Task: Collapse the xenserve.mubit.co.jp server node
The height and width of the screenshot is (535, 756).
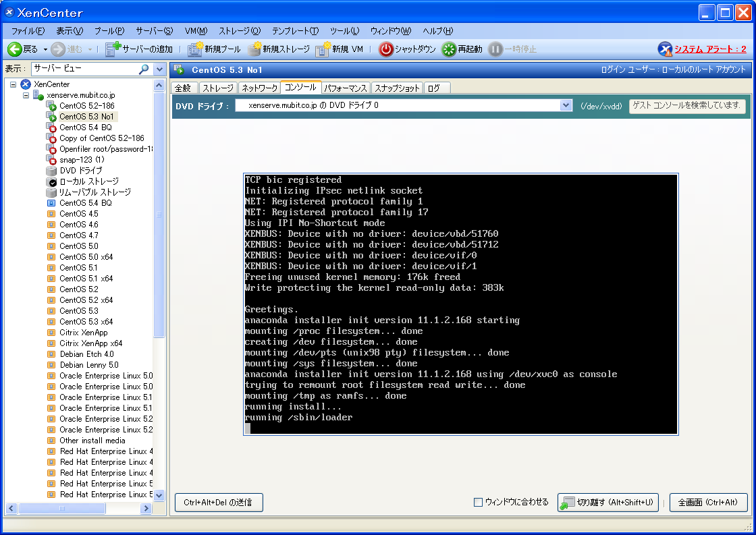Action: pos(26,95)
